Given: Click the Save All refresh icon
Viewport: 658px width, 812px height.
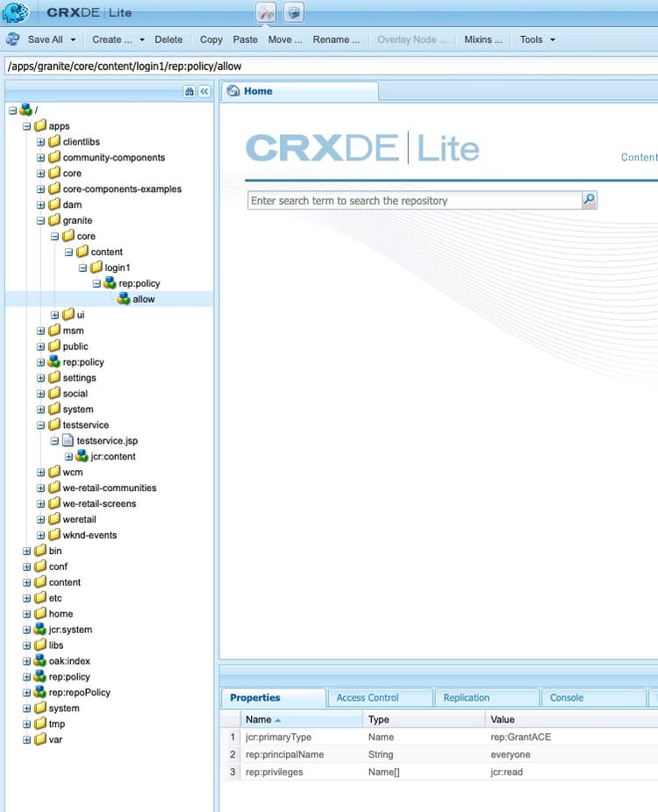Looking at the screenshot, I should pos(13,39).
